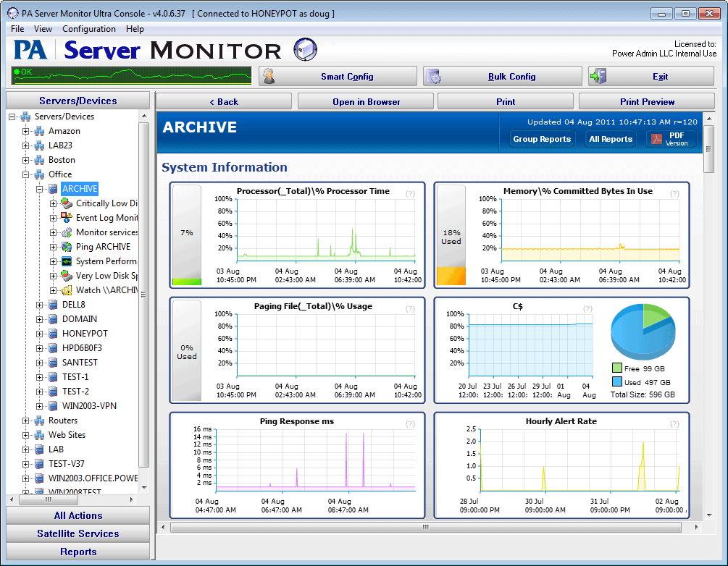Image resolution: width=728 pixels, height=566 pixels.
Task: Open All Reports
Action: pyautogui.click(x=611, y=139)
